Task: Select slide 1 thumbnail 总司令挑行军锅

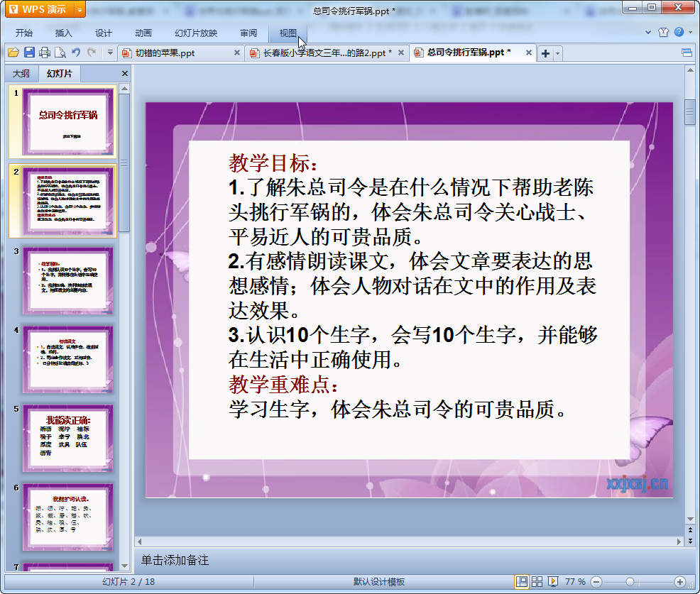Action: point(67,122)
